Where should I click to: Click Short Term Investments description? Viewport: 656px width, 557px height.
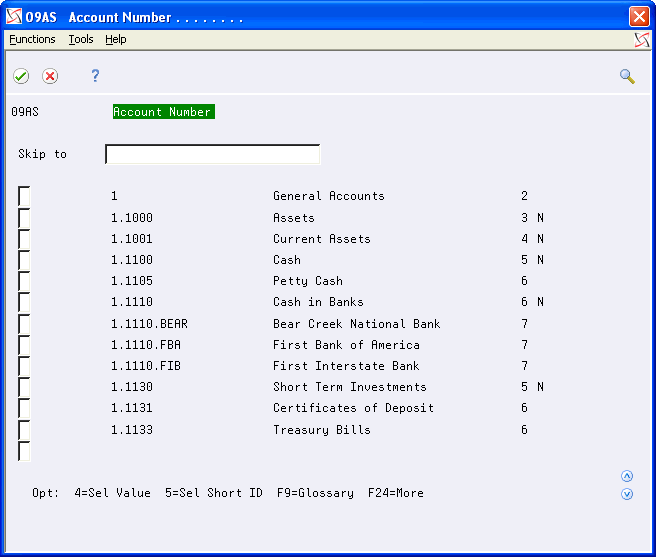[350, 387]
